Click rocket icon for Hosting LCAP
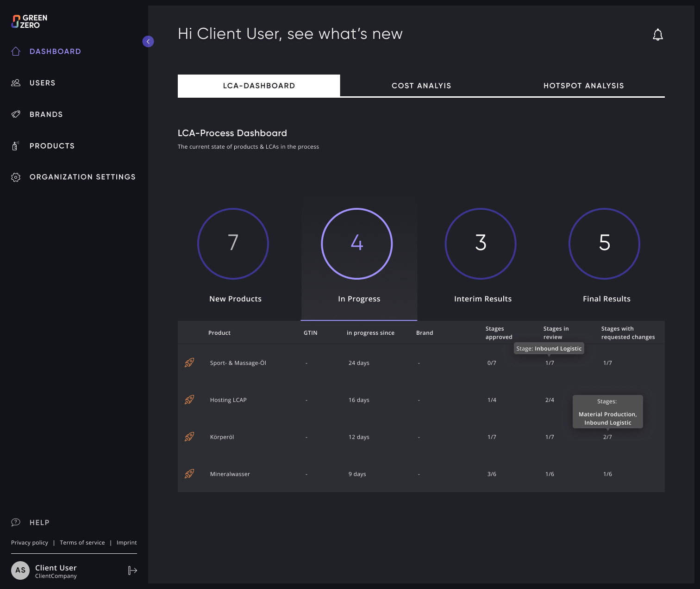 tap(189, 400)
